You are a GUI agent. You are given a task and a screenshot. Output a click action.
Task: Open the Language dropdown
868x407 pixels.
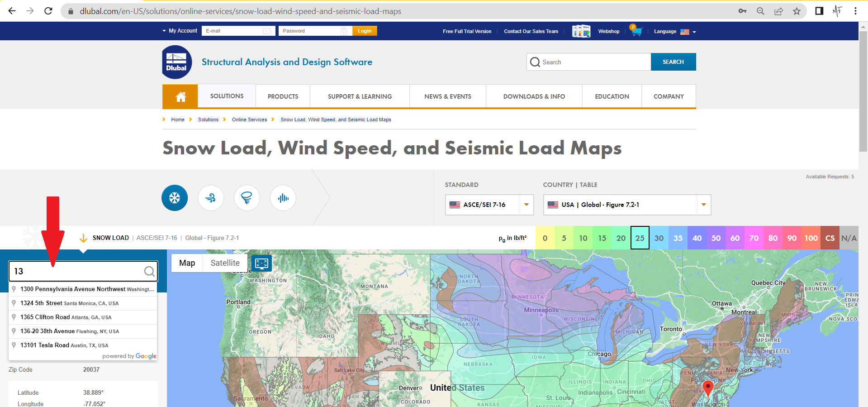675,32
